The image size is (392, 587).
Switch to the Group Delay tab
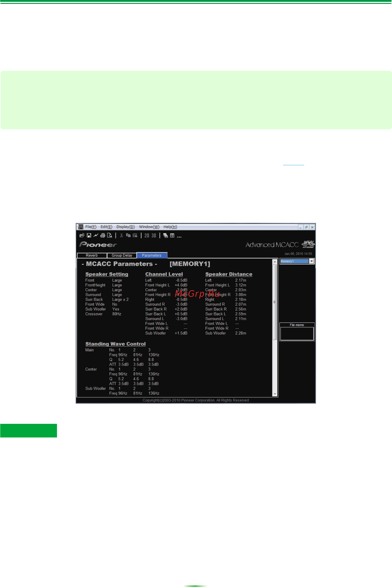(x=122, y=255)
